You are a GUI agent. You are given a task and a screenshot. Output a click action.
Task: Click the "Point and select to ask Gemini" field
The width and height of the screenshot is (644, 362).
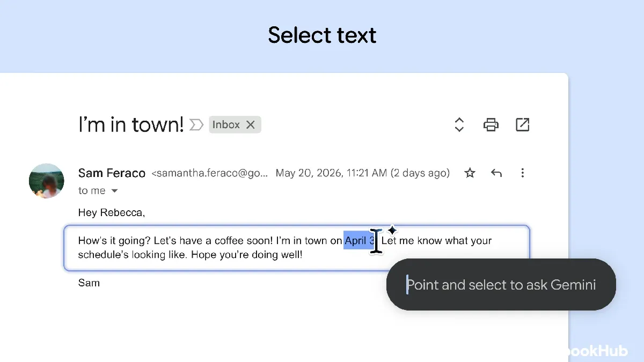501,285
